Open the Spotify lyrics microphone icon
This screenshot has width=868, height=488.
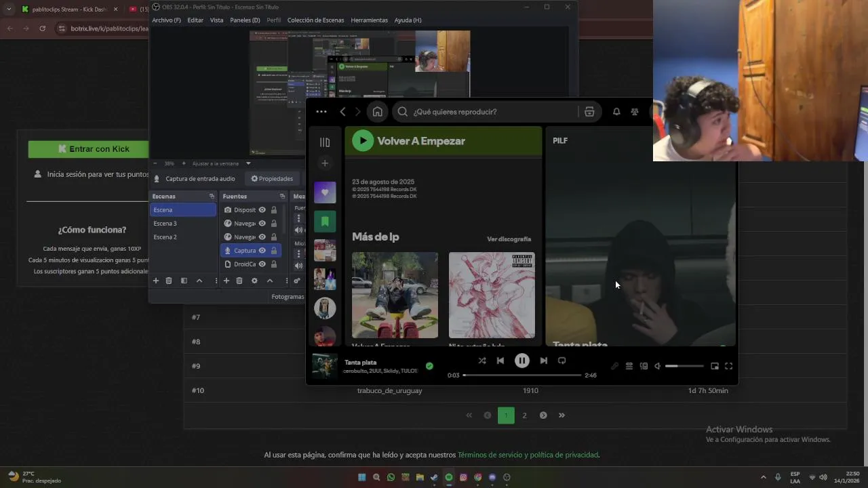614,366
